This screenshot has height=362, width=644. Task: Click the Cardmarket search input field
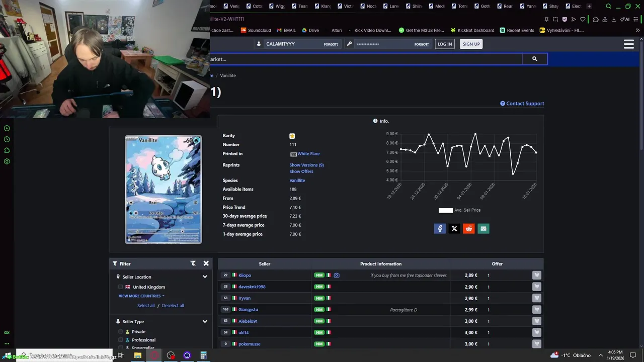pos(366,59)
